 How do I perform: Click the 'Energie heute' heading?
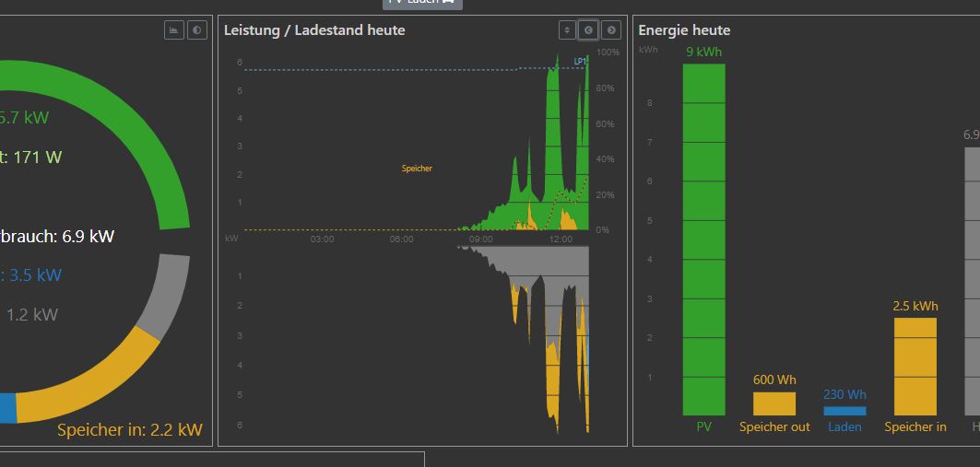pos(684,30)
